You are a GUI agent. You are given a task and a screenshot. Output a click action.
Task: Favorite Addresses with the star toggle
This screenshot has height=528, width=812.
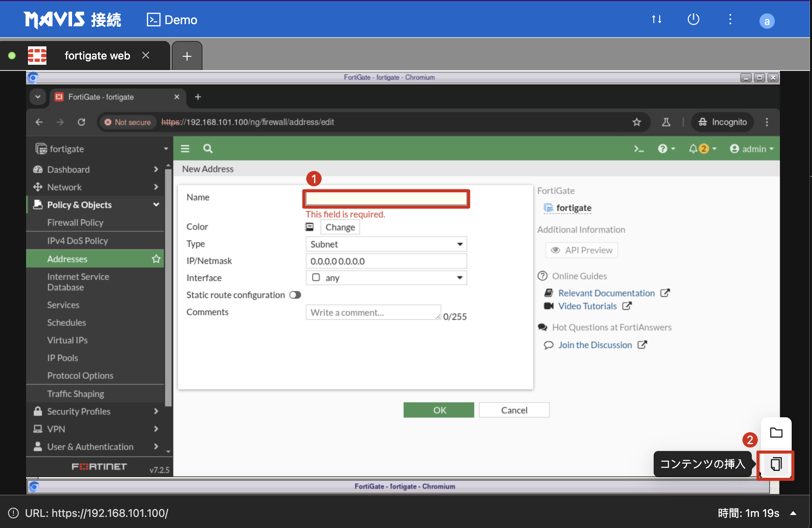click(x=156, y=259)
